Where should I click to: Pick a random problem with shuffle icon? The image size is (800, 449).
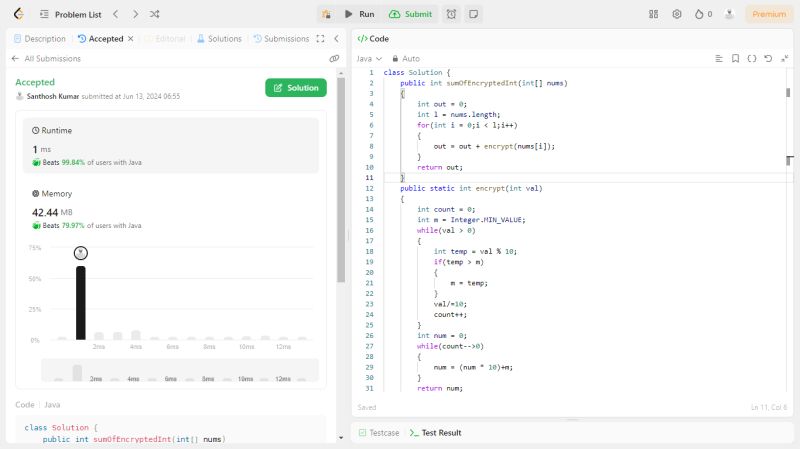154,14
